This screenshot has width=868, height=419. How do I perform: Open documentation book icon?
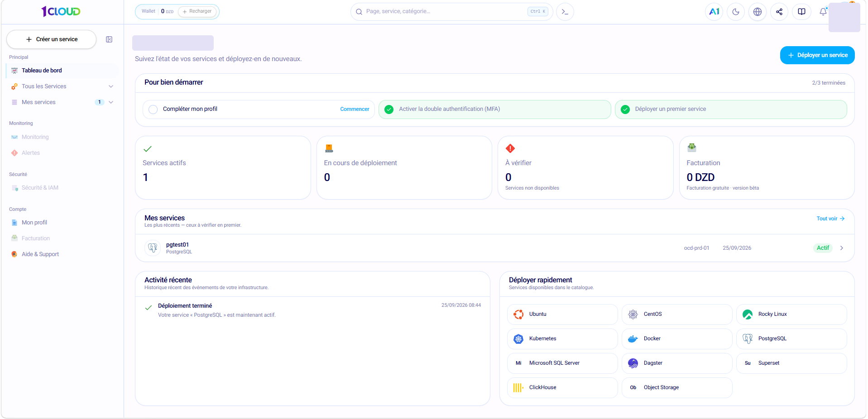(801, 12)
